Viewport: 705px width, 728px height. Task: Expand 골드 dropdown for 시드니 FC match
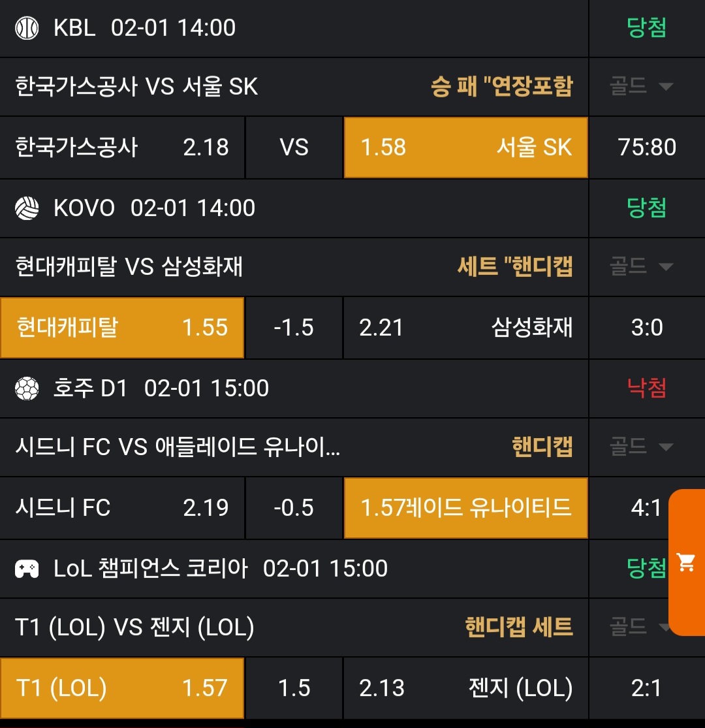[641, 447]
